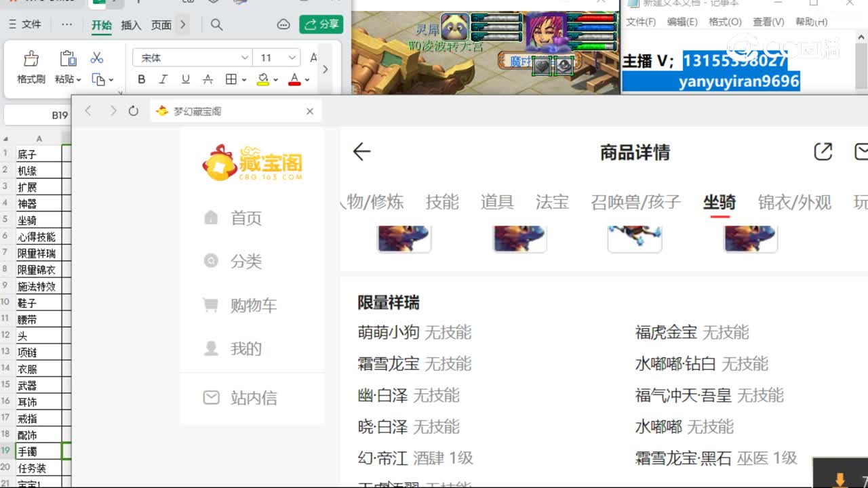Open the borders dropdown arrow

pos(243,80)
